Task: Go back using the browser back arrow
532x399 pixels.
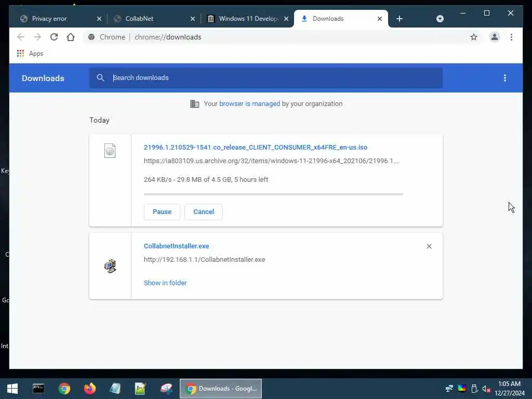Action: pos(21,37)
